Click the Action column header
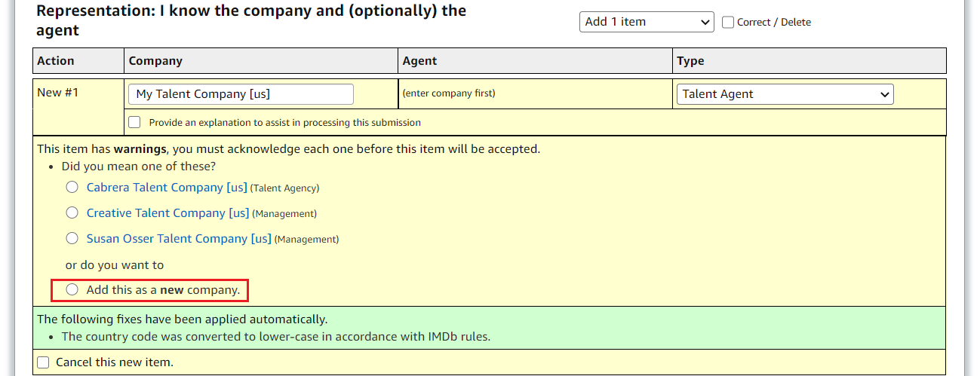Image resolution: width=980 pixels, height=376 pixels. pyautogui.click(x=56, y=61)
